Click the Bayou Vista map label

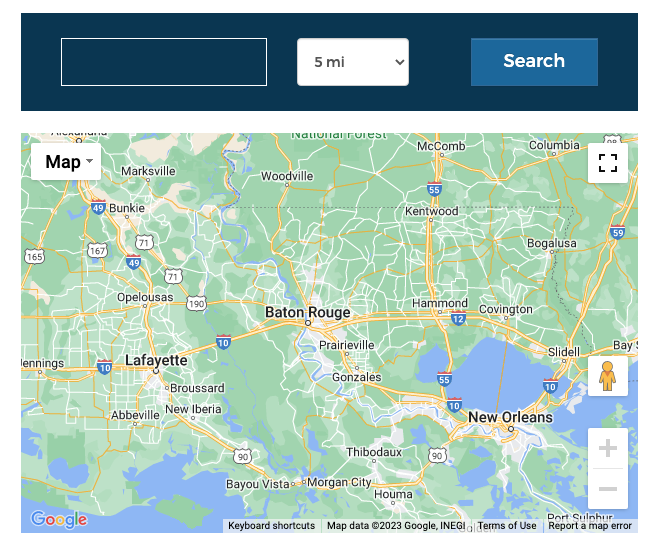257,484
